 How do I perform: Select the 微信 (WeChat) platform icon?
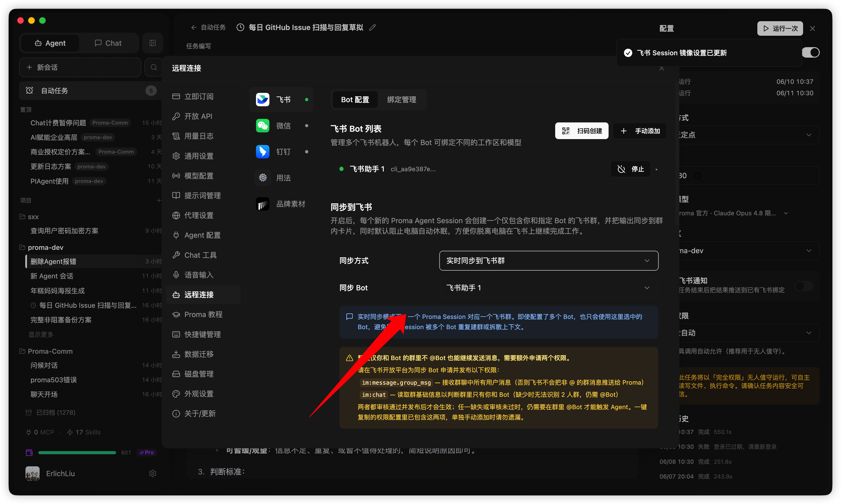pos(262,126)
